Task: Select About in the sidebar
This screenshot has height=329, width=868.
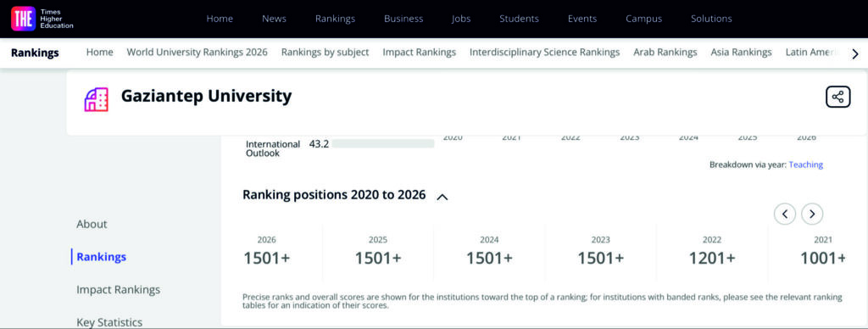Action: coord(92,224)
